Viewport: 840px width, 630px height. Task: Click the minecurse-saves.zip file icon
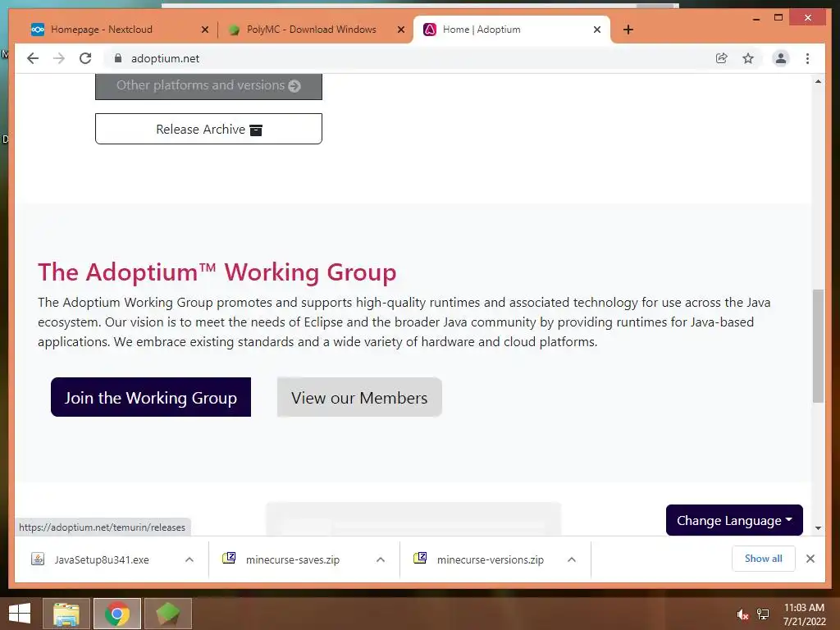tap(229, 558)
